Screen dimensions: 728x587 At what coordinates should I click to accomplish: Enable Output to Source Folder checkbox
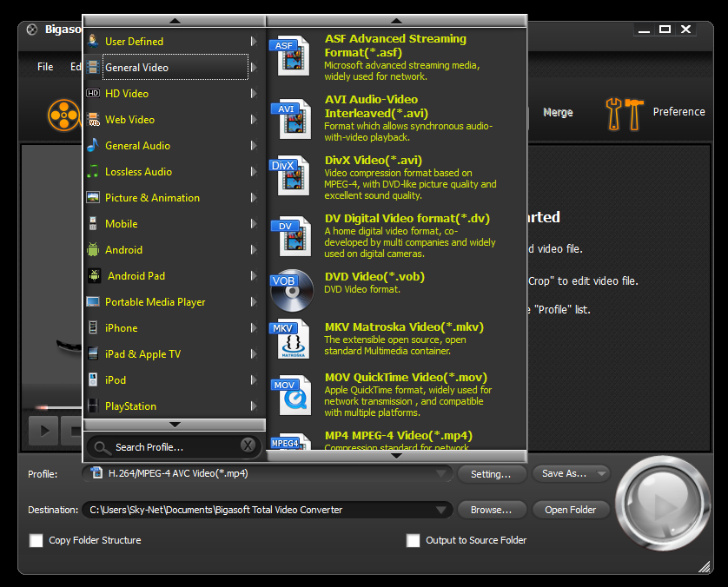413,540
